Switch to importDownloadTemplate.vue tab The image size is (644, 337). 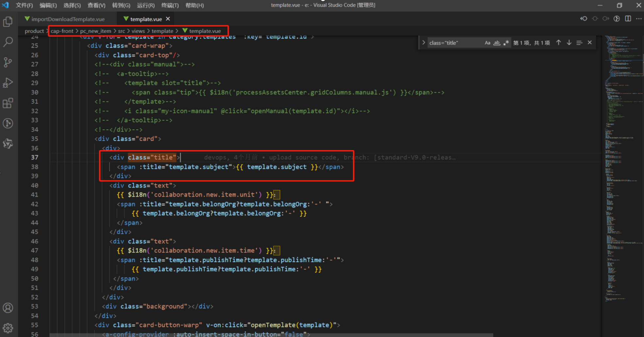[68, 19]
